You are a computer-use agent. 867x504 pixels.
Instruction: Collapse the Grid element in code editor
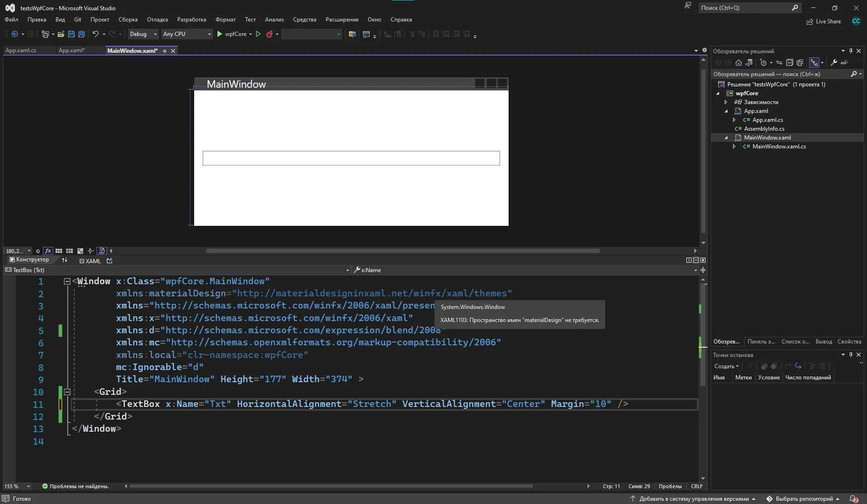point(67,392)
